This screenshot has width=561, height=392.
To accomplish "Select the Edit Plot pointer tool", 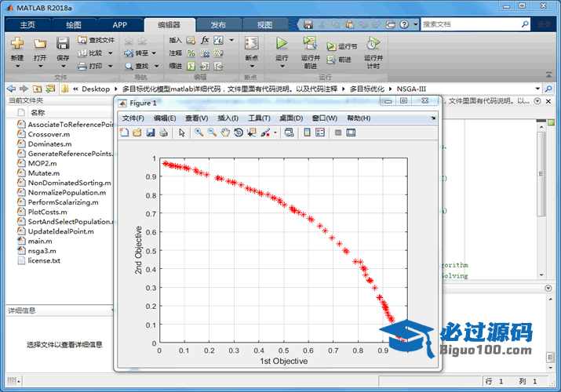I will [x=182, y=132].
